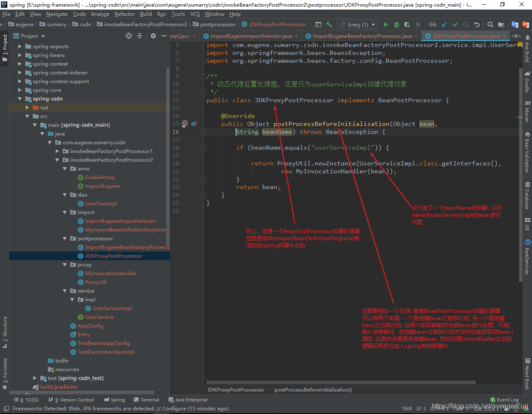This screenshot has width=532, height=414.
Task: Open the Refactor menu
Action: coord(125,14)
